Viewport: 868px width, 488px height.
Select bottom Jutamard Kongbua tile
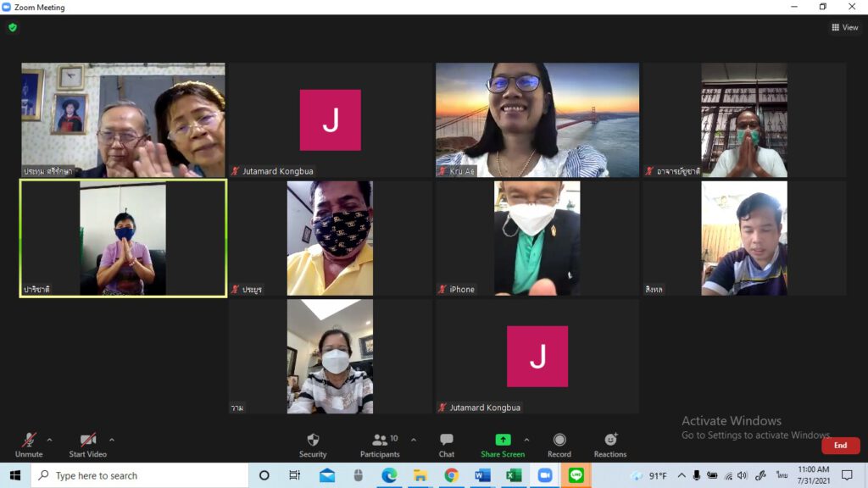pyautogui.click(x=537, y=357)
